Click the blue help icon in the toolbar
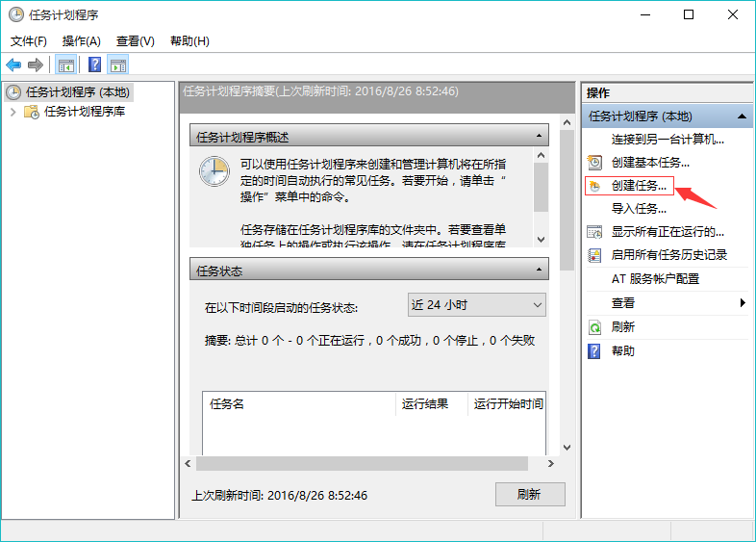The height and width of the screenshot is (542, 756). (x=94, y=65)
